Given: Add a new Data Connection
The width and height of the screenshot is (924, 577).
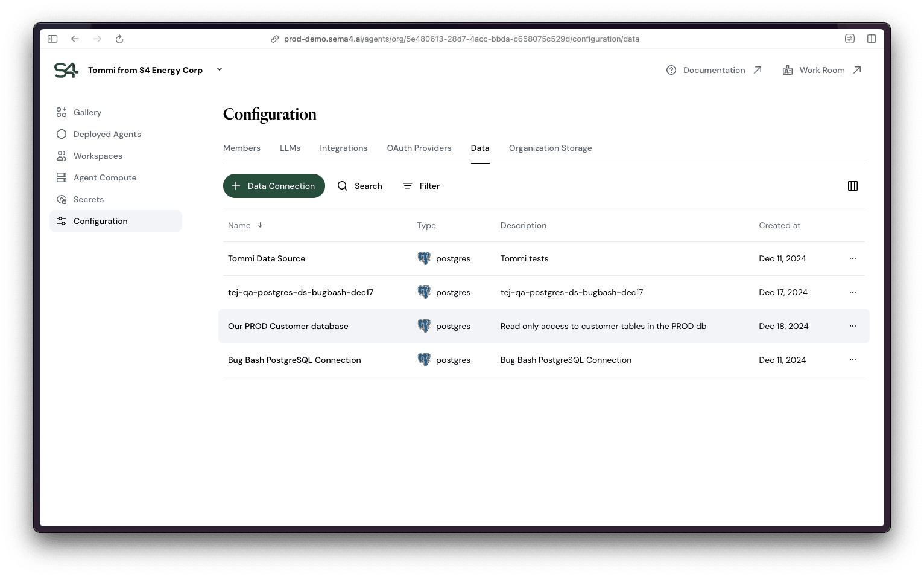Looking at the screenshot, I should [x=274, y=186].
